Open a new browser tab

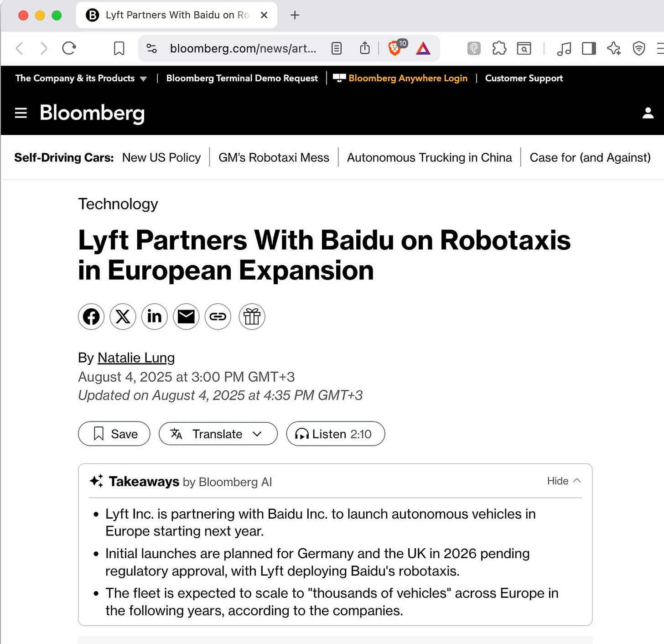click(x=295, y=15)
